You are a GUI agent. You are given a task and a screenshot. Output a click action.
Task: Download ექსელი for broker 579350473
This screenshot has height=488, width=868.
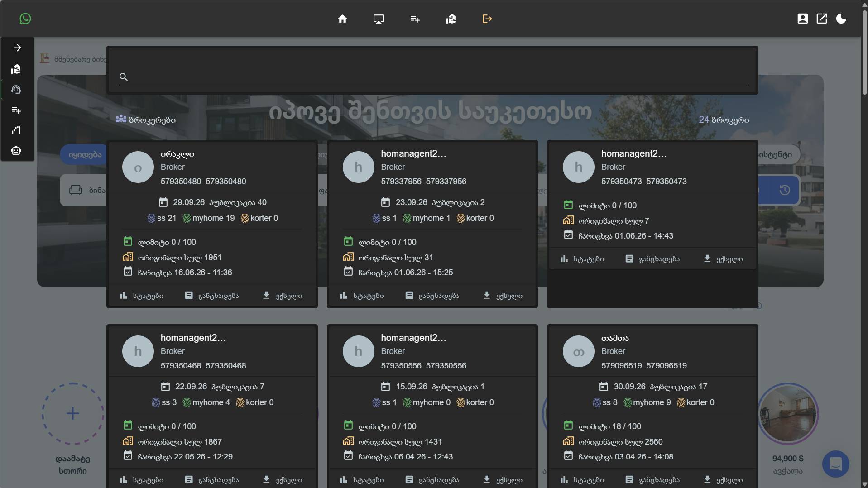point(723,259)
